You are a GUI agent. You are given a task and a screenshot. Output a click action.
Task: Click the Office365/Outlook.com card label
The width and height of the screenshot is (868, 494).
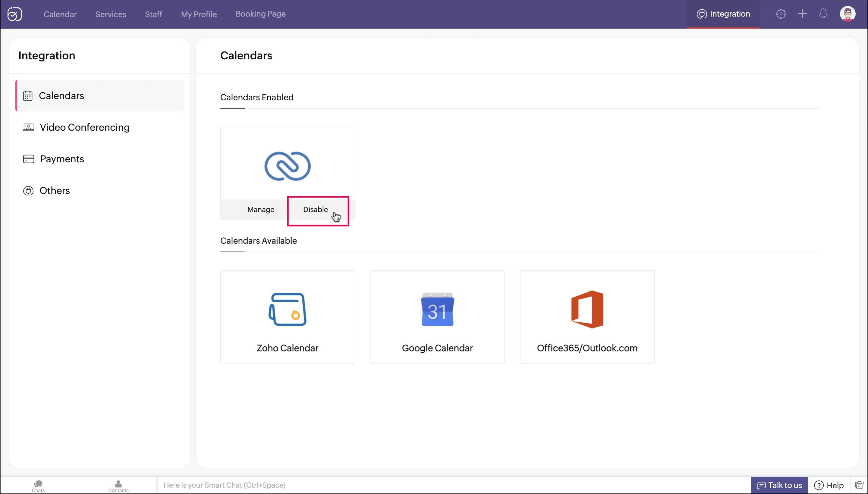point(587,348)
